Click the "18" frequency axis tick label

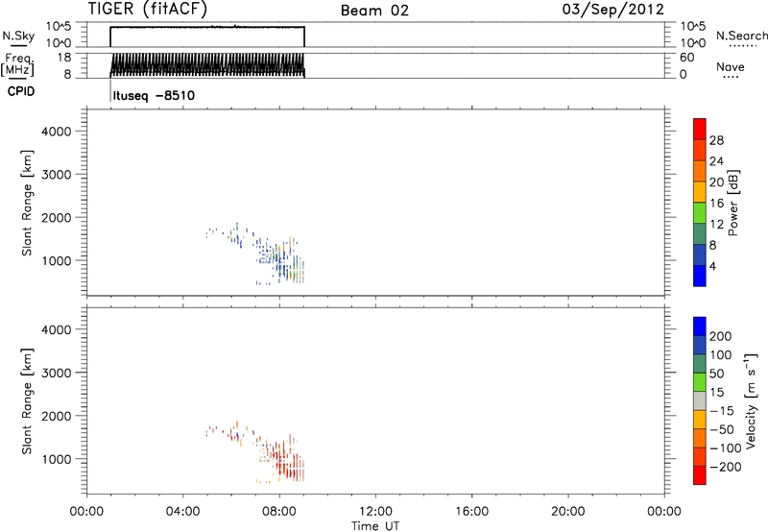pyautogui.click(x=64, y=58)
